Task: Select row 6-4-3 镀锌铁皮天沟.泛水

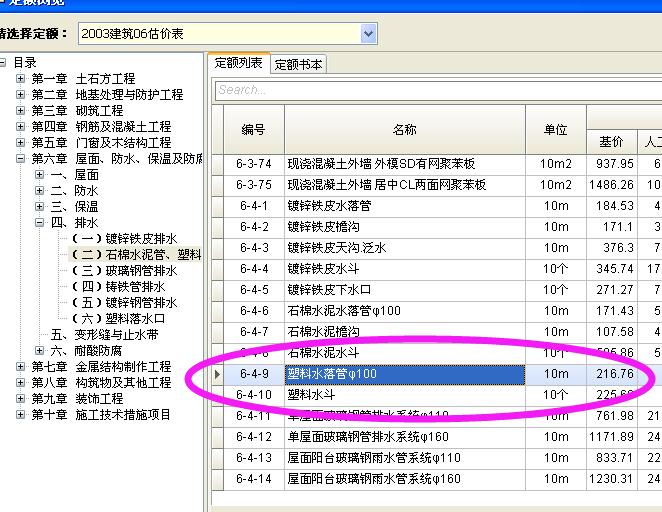Action: (x=437, y=248)
